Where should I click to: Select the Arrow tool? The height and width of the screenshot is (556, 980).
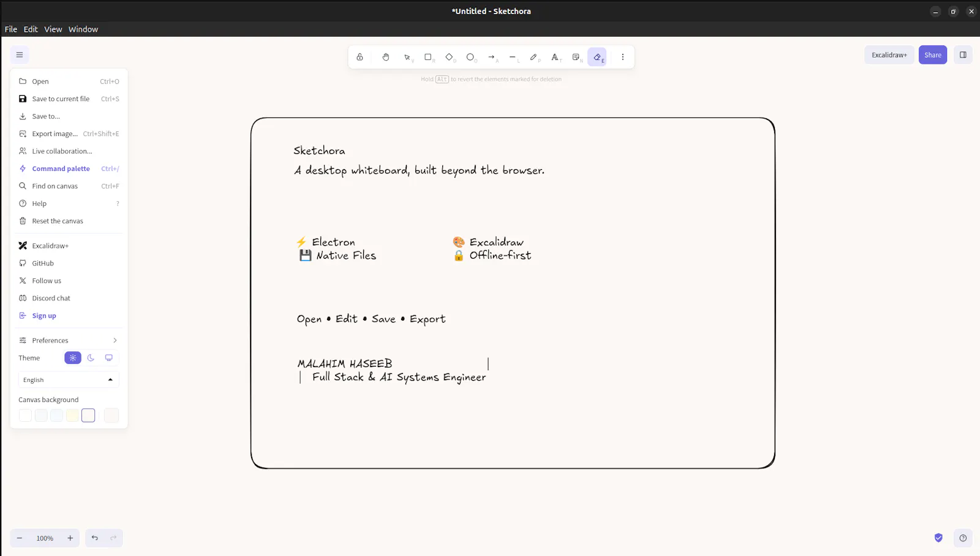tap(492, 57)
